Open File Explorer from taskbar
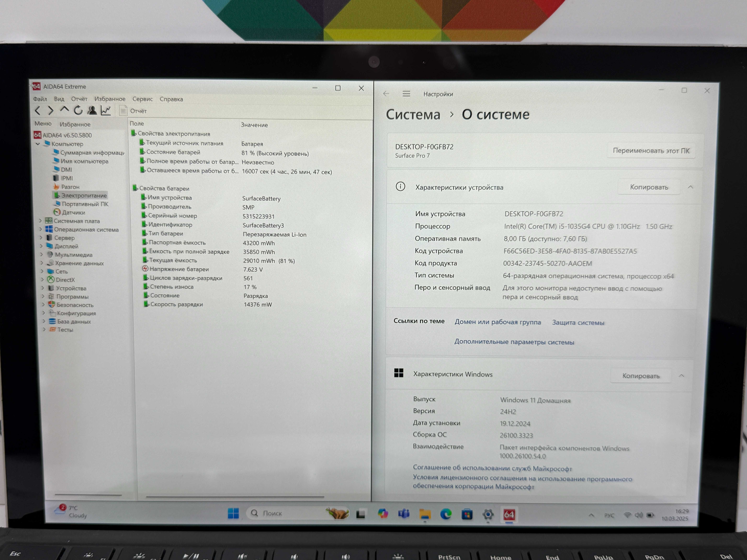 [x=425, y=514]
